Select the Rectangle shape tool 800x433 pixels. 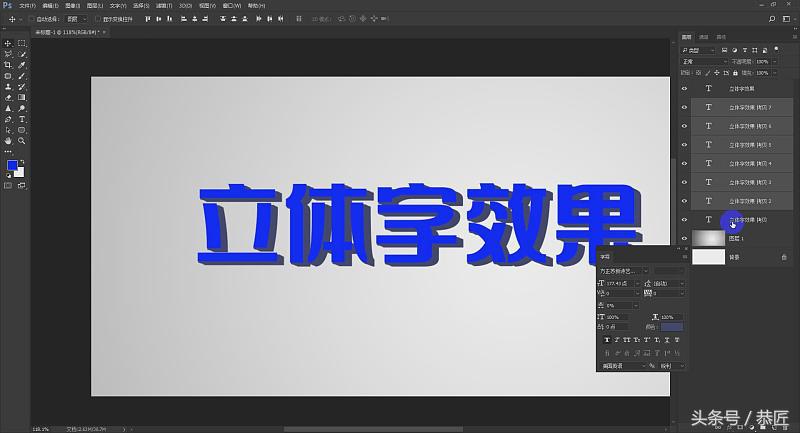(x=22, y=130)
